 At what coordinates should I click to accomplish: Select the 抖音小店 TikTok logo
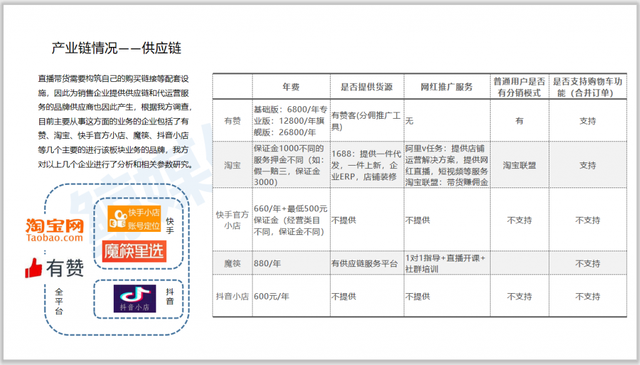point(135,298)
